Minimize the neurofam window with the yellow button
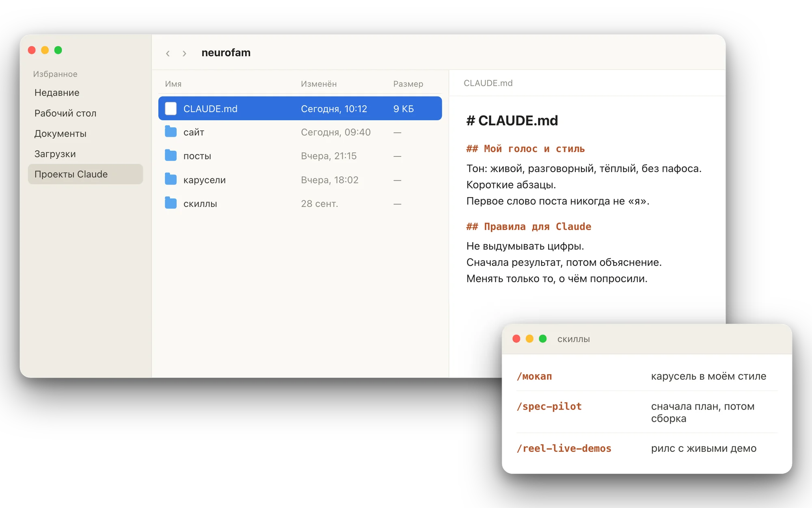The image size is (812, 508). pos(45,50)
